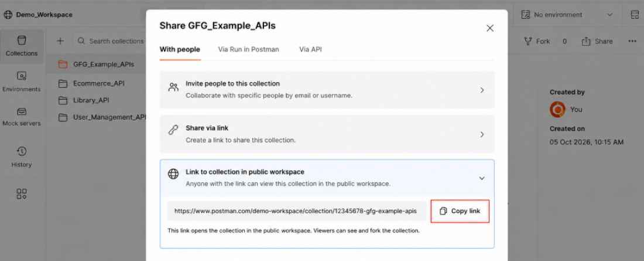The image size is (644, 261).
Task: Click the copy icon inside Copy link button
Action: [x=443, y=211]
